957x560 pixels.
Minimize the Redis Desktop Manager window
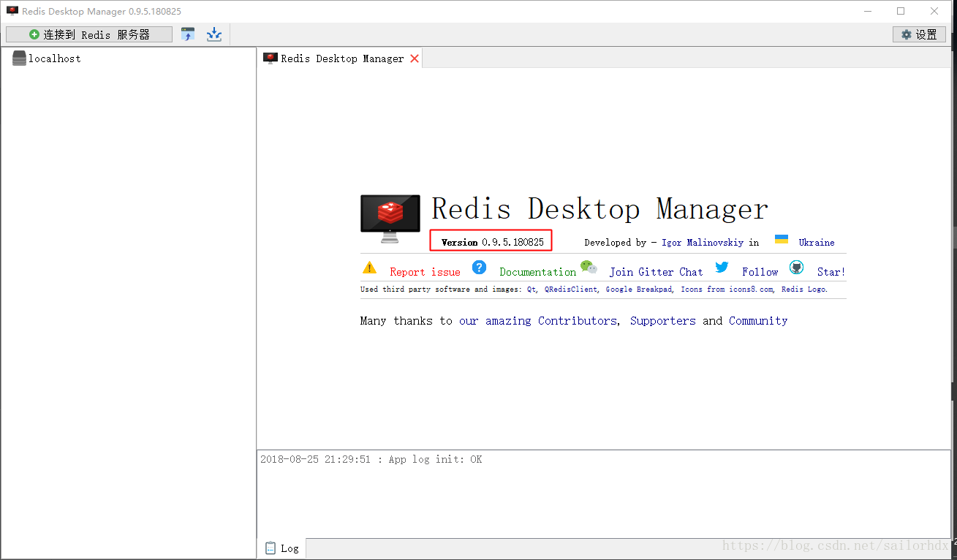coord(867,11)
